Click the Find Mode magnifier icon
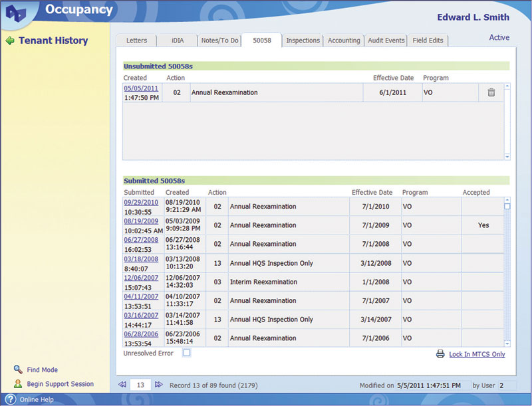 pyautogui.click(x=18, y=369)
